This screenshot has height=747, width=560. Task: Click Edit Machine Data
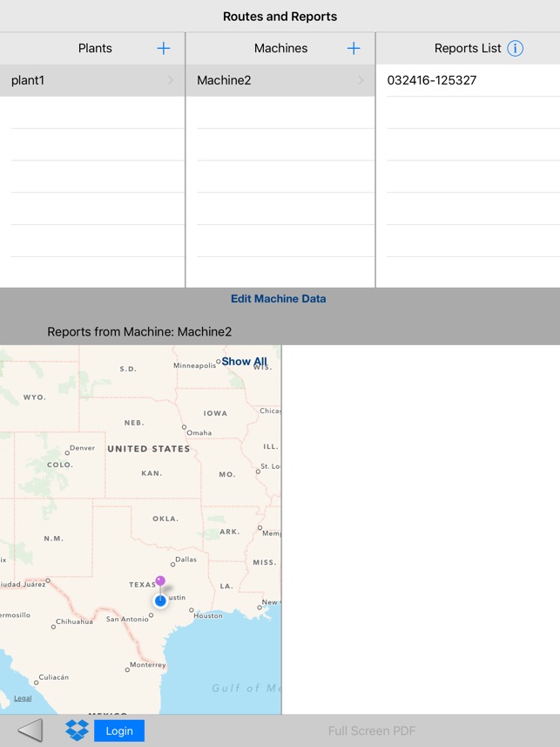pyautogui.click(x=278, y=299)
